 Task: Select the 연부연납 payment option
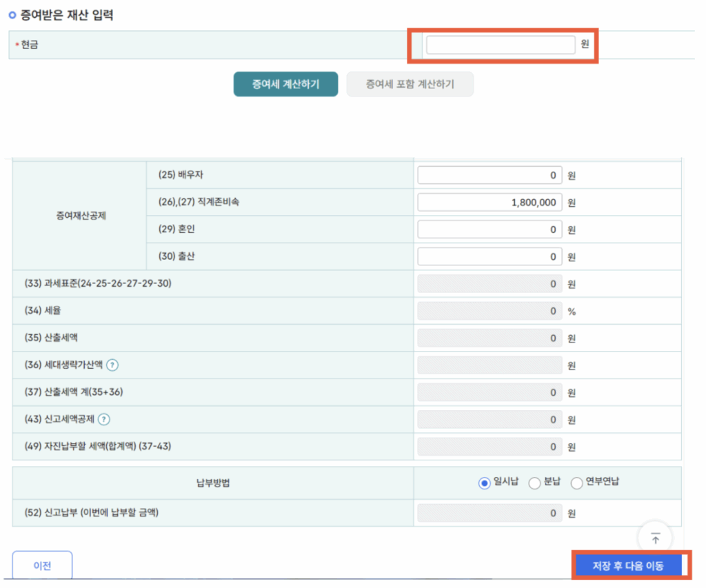576,483
